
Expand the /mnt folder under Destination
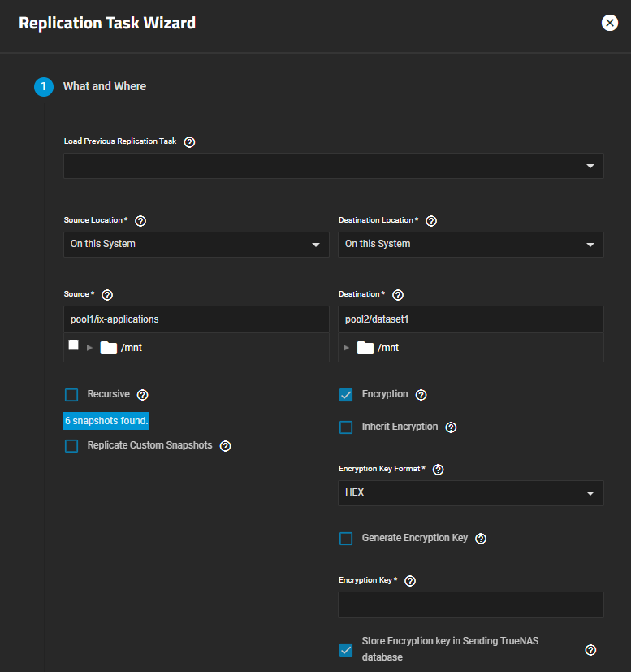[347, 348]
